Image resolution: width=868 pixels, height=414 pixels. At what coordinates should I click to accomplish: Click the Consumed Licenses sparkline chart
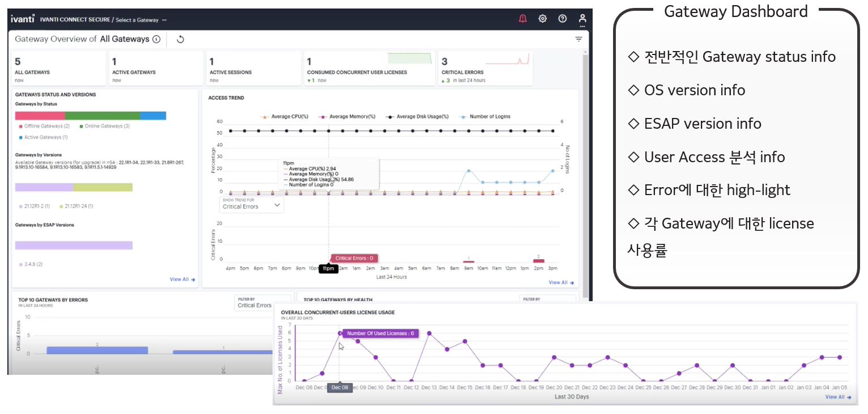410,58
